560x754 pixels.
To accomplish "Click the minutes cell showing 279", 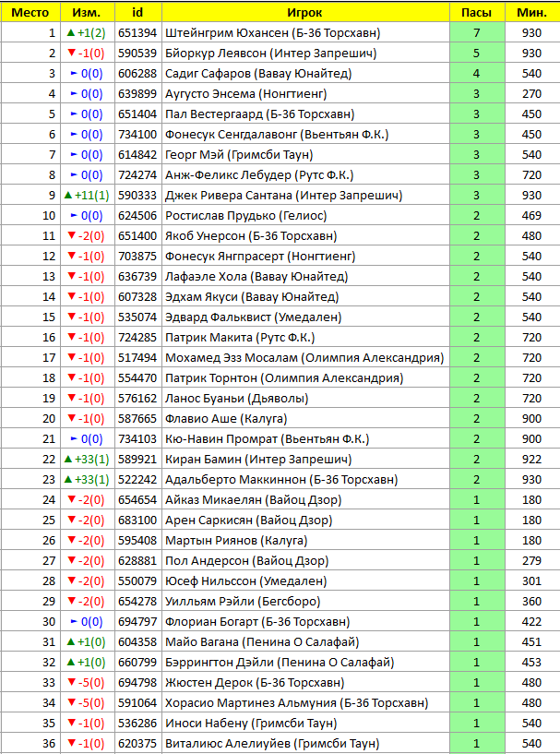I will click(x=532, y=561).
